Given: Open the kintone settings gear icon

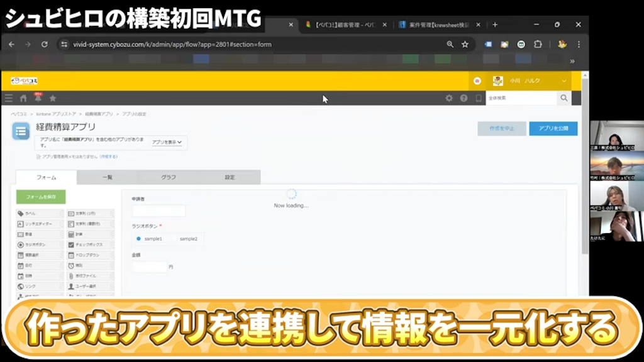Looking at the screenshot, I should (449, 98).
